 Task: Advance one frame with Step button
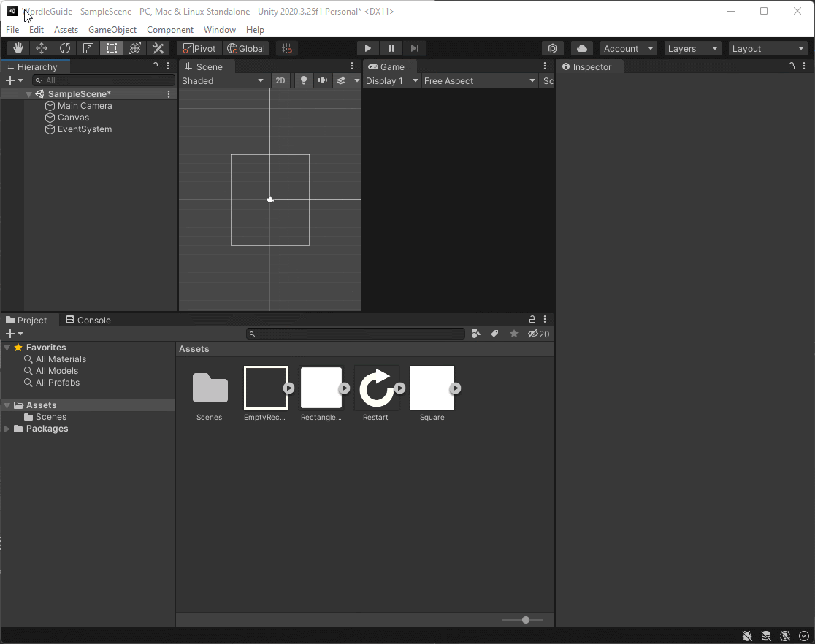click(415, 48)
